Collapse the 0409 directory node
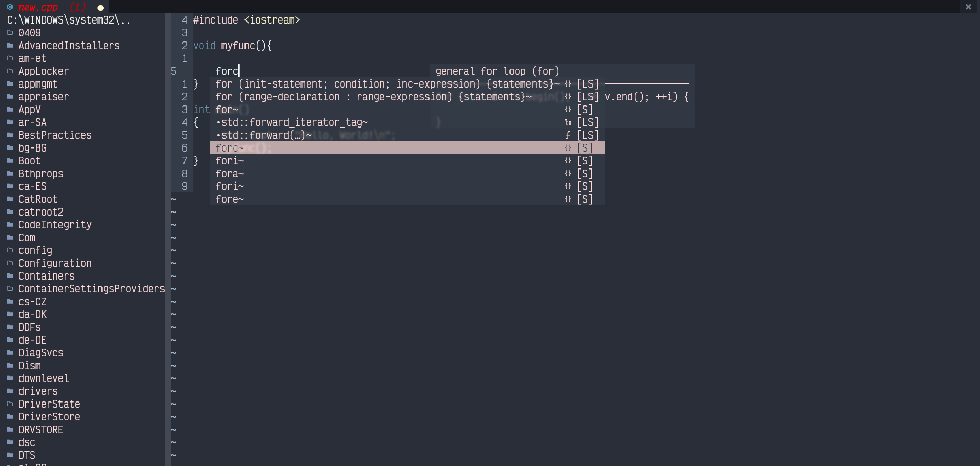The image size is (980, 466). 29,32
